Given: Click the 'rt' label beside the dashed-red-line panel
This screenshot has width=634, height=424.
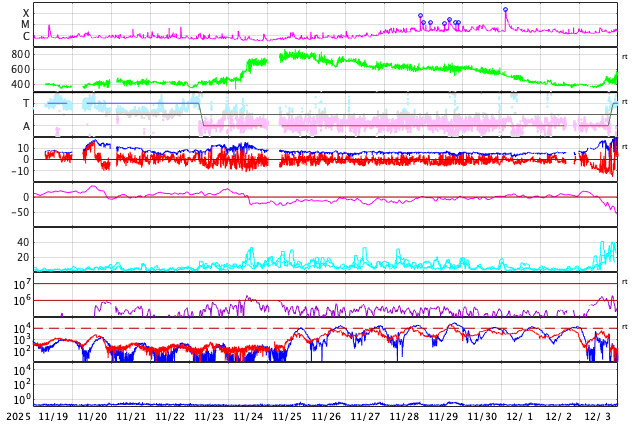Looking at the screenshot, I should (624, 327).
